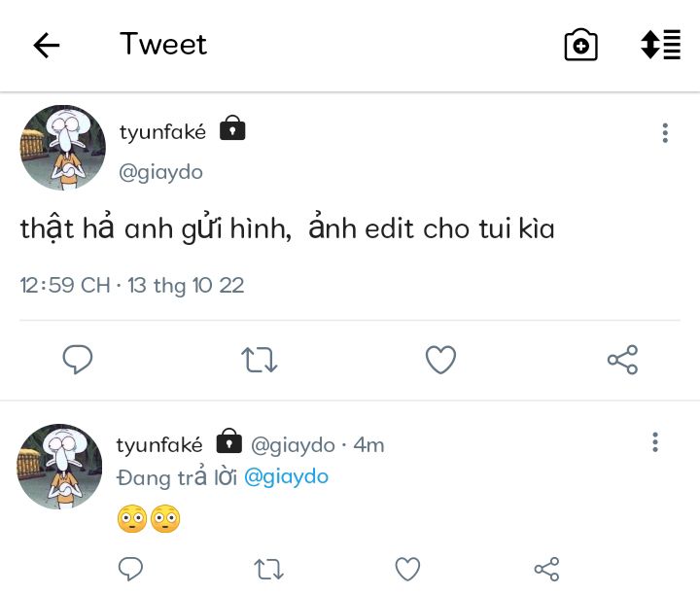Screen dimensions: 700x594
Task: Like the main tweet
Action: pyautogui.click(x=440, y=361)
